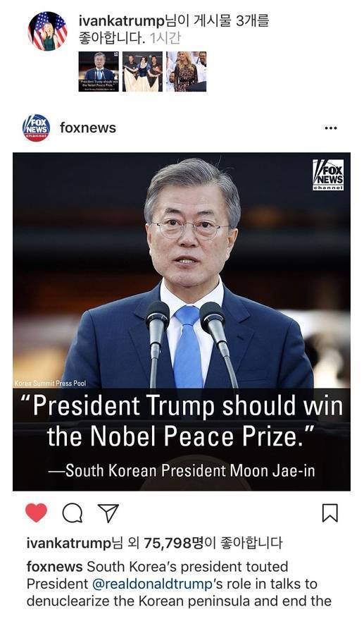Open the foxnews username header
Image resolution: width=364 pixels, height=619 pixels.
click(x=88, y=128)
